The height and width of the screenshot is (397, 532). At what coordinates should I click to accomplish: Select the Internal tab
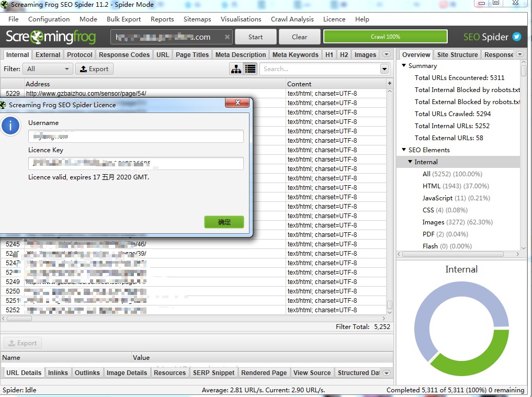coord(17,54)
